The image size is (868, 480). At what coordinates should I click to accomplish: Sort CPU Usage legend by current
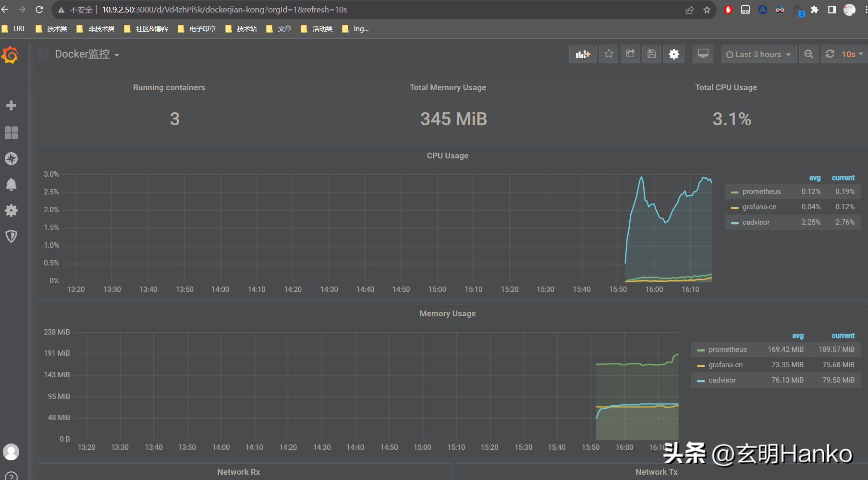pos(843,178)
